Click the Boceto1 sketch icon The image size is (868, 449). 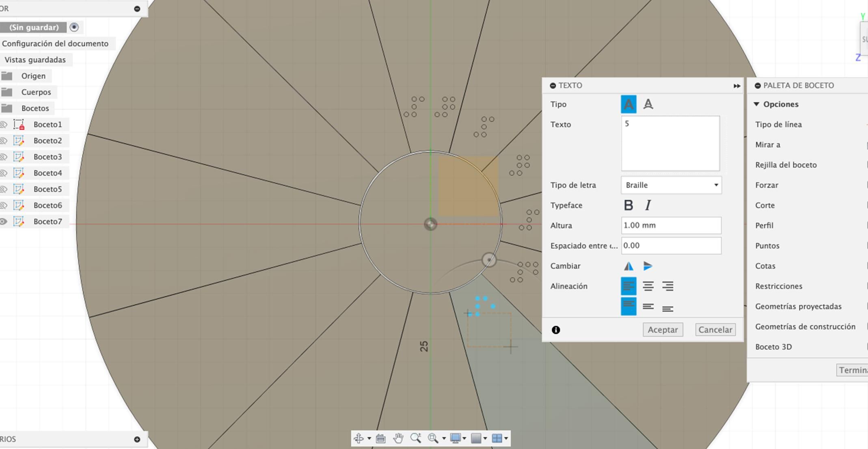coord(19,125)
